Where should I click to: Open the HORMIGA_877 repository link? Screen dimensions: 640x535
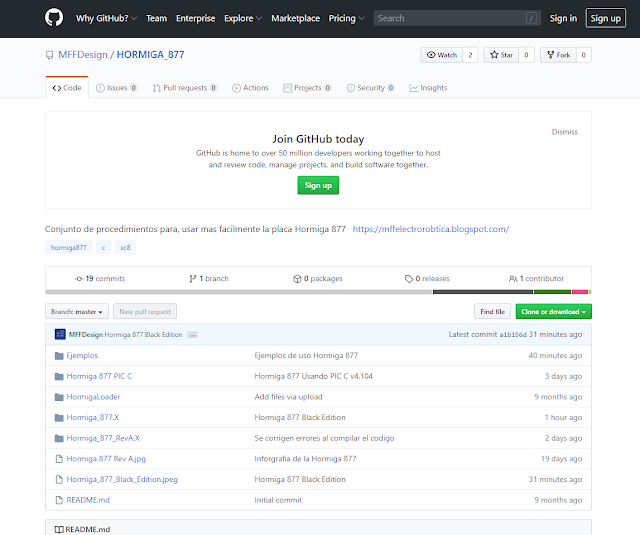tap(151, 55)
